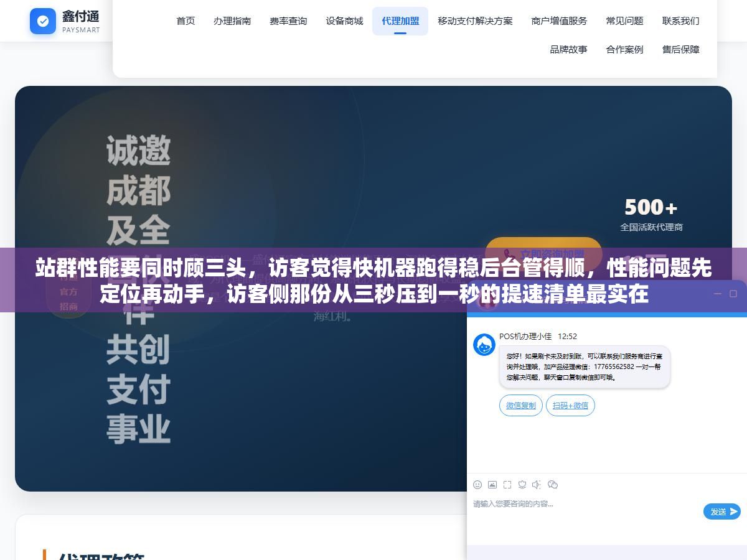Click the 12:52 chat timestamp
The width and height of the screenshot is (747, 560).
coord(567,337)
